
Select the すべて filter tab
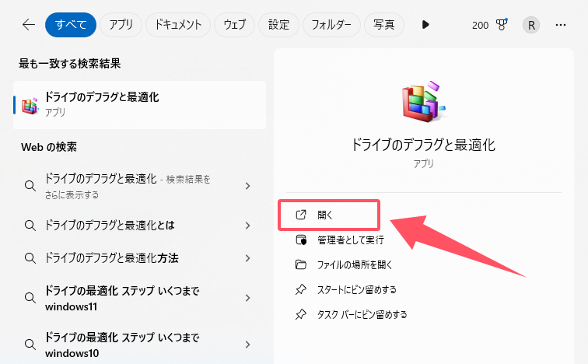(71, 25)
